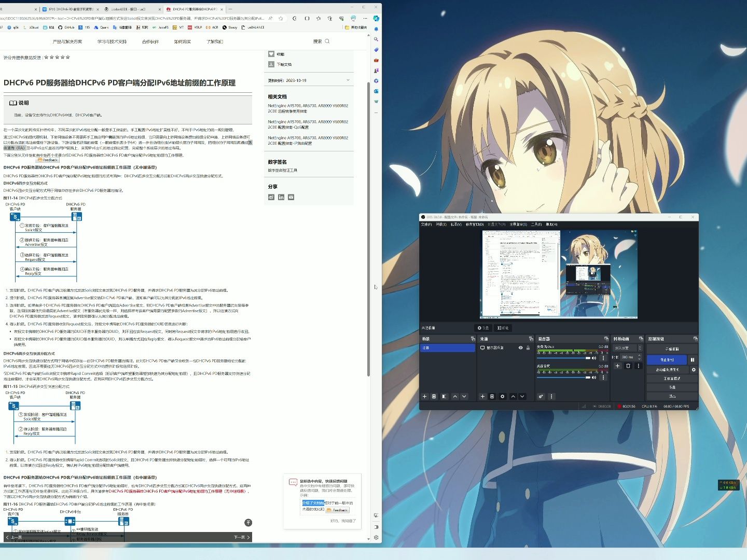Move scene down in OBS Scenes panel
This screenshot has height=560, width=747.
coord(464,396)
